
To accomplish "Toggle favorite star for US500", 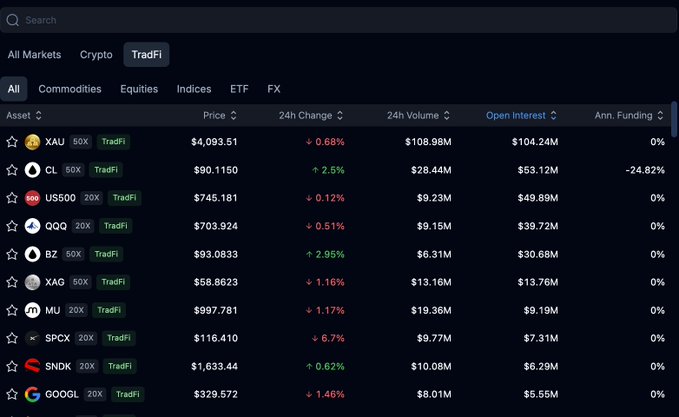I will click(x=12, y=198).
